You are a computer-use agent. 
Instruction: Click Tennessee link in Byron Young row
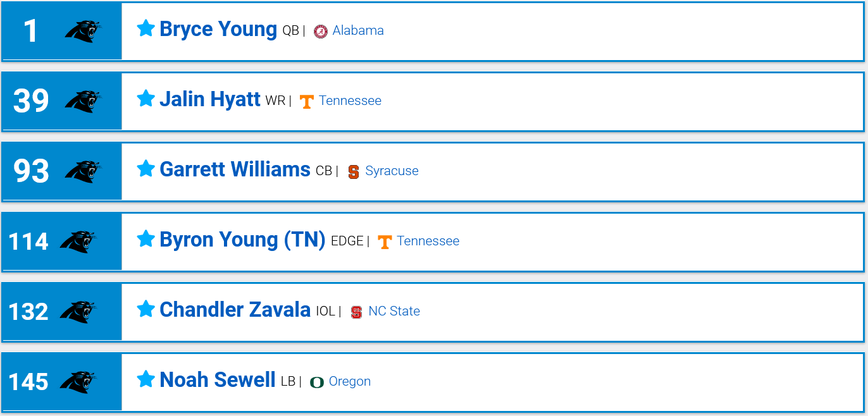(428, 241)
